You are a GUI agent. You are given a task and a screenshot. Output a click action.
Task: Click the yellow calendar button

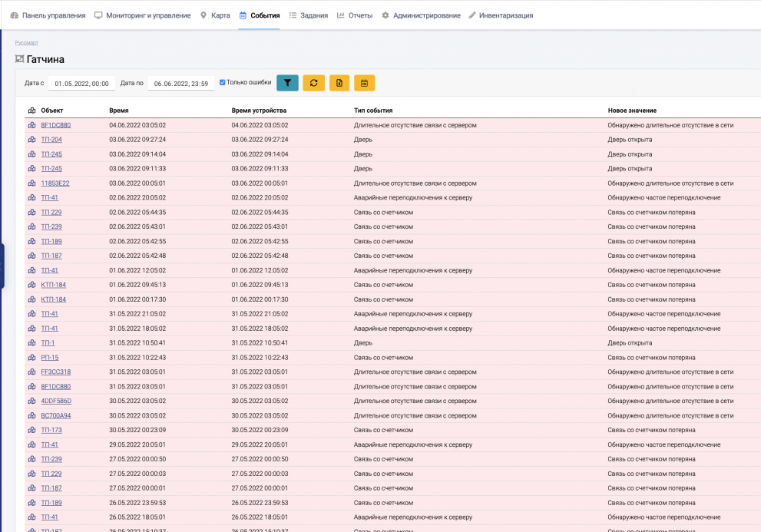coord(365,83)
